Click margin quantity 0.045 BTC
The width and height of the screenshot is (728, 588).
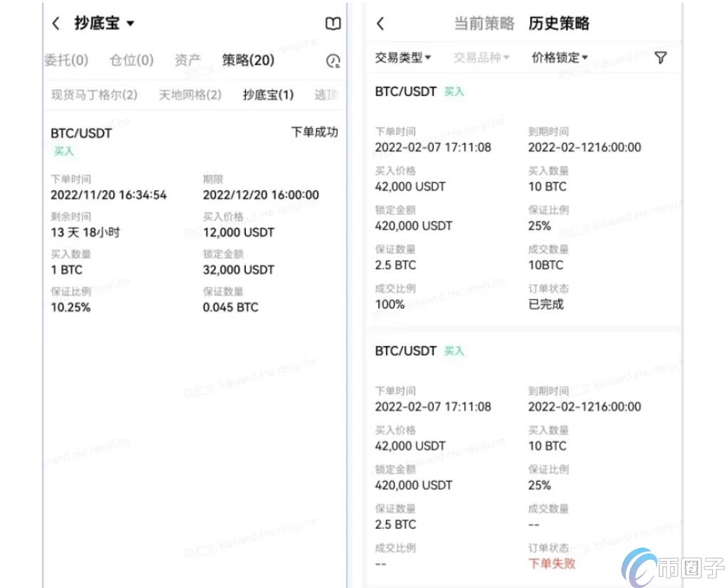[x=231, y=308]
